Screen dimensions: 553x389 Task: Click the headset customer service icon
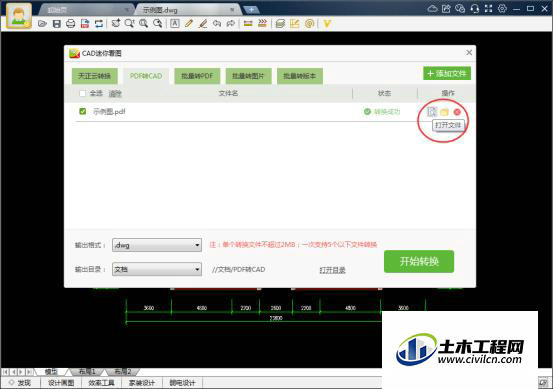pyautogui.click(x=474, y=8)
